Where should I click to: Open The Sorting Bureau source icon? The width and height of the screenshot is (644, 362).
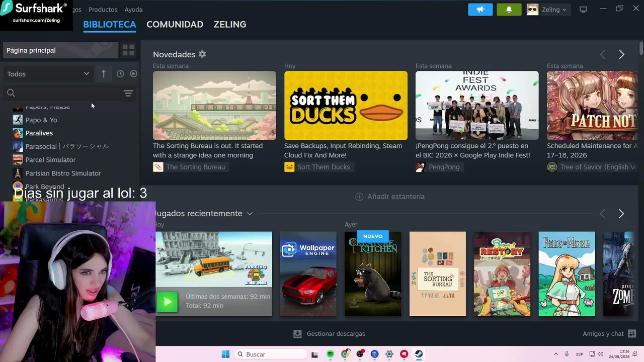(x=158, y=167)
